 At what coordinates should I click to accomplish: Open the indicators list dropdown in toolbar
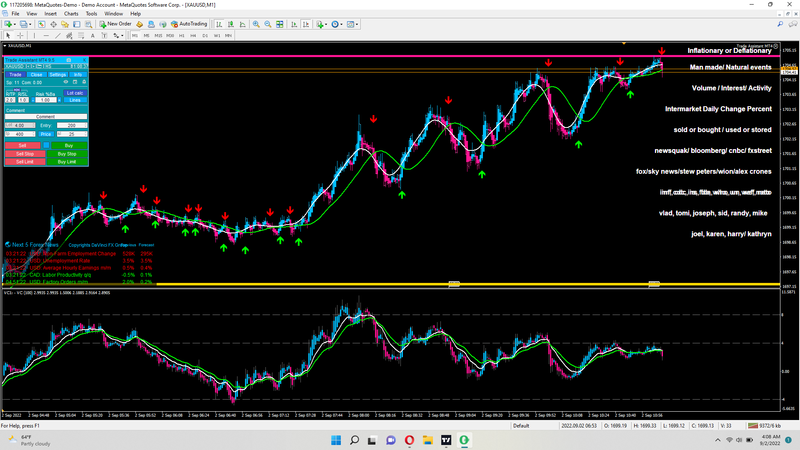322,23
